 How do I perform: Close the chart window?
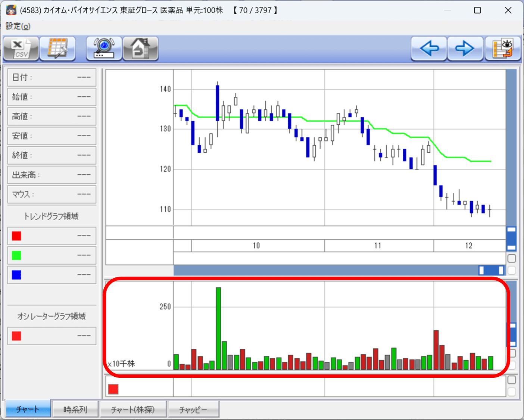[x=508, y=10]
